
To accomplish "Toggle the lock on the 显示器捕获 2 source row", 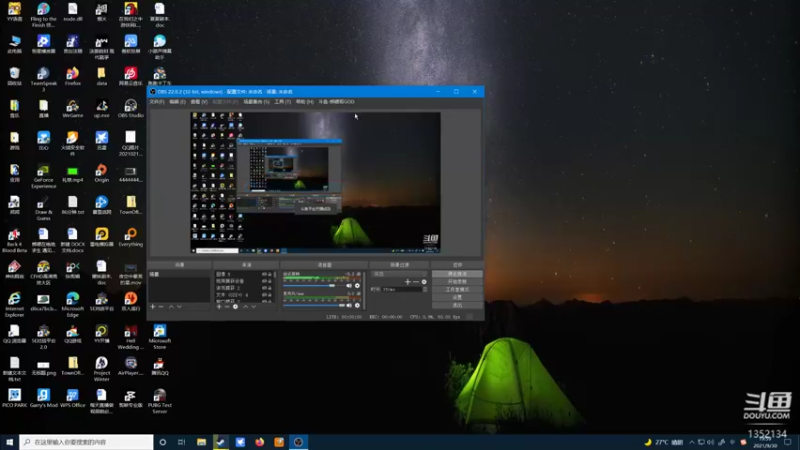I will [x=270, y=288].
